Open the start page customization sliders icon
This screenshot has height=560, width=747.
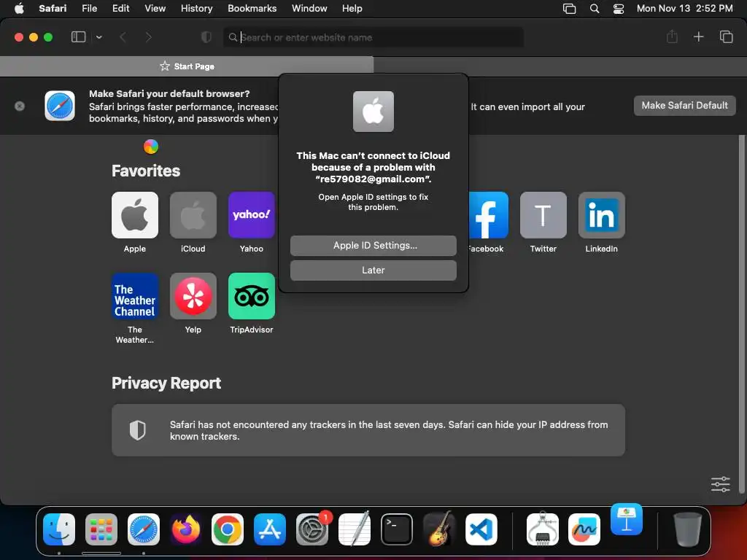tap(720, 484)
